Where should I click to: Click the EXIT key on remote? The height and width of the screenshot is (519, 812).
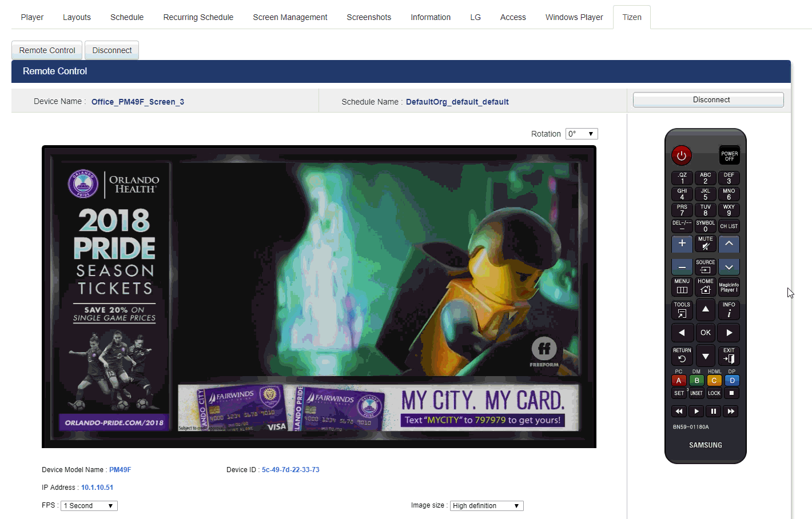coord(729,356)
